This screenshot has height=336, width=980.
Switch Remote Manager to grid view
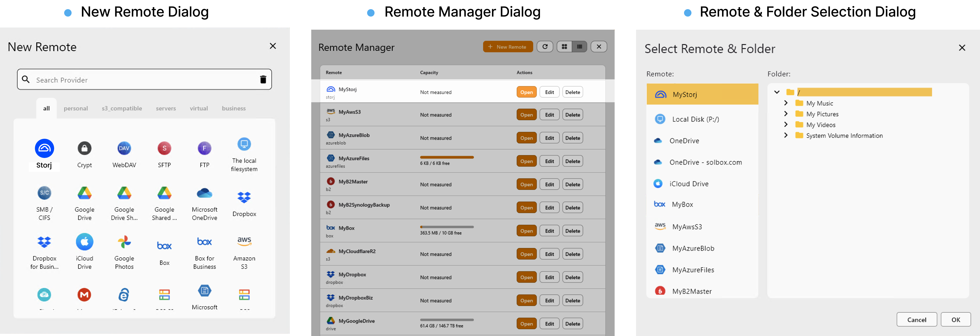[x=564, y=46]
